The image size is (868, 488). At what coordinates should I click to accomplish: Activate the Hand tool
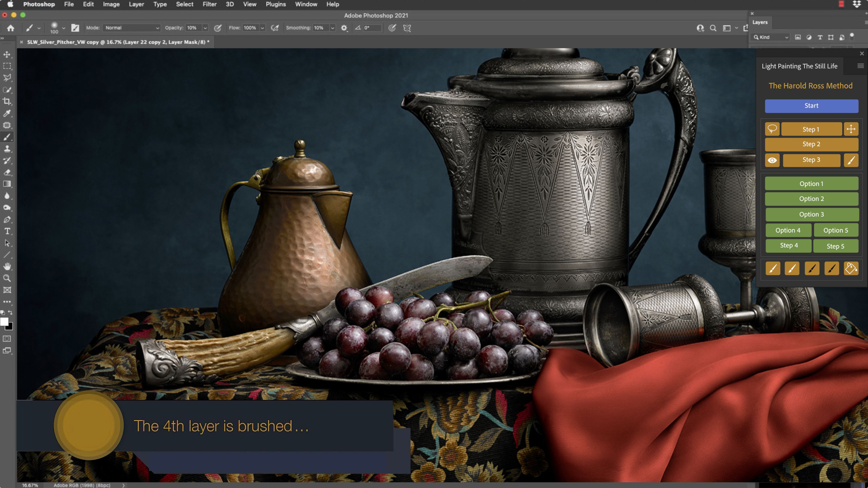point(7,266)
